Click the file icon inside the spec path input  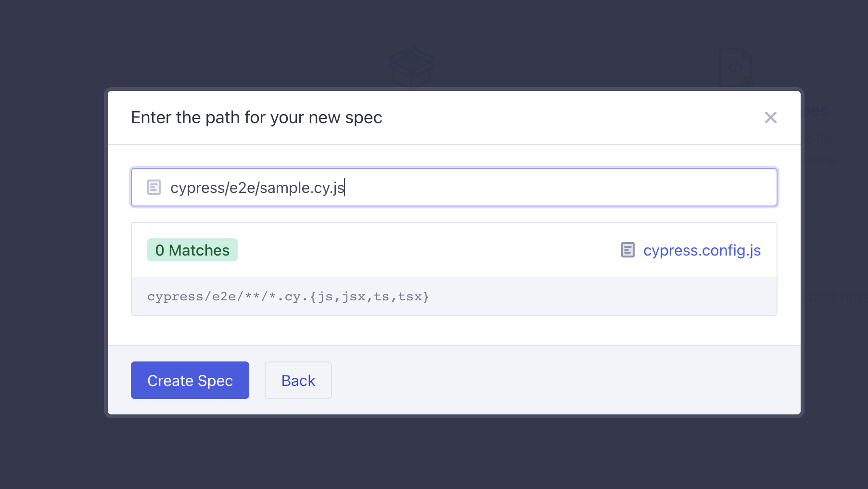pyautogui.click(x=153, y=187)
